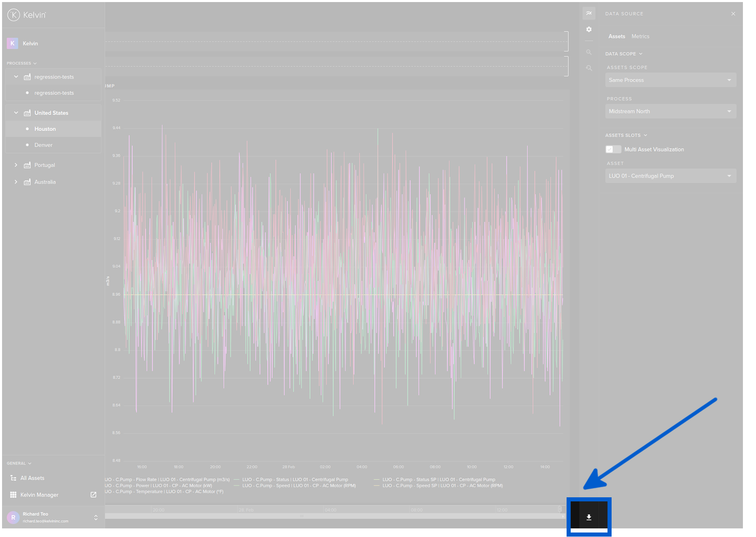Click Richard Teo's user avatar
Screen dimensions: 756x537
(x=13, y=517)
